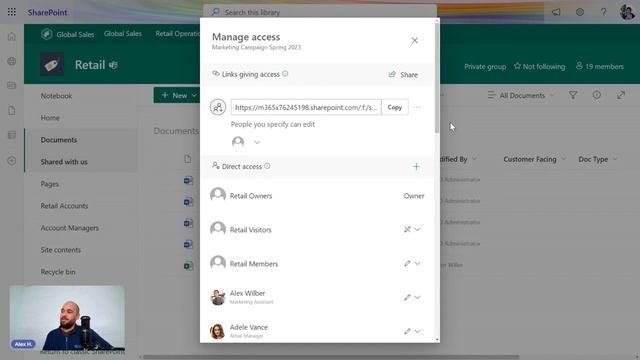Open the app launcher waffle icon
This screenshot has width=640, height=360.
pyautogui.click(x=11, y=12)
